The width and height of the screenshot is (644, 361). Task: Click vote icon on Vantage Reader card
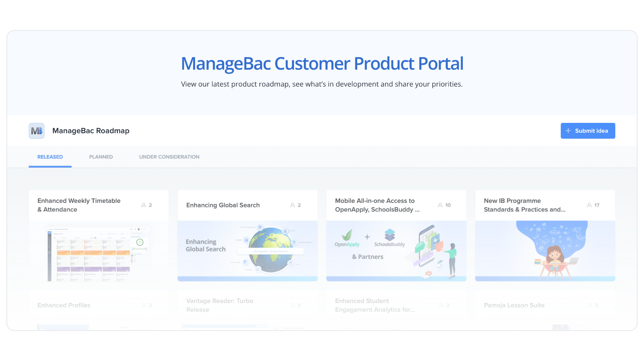(292, 305)
